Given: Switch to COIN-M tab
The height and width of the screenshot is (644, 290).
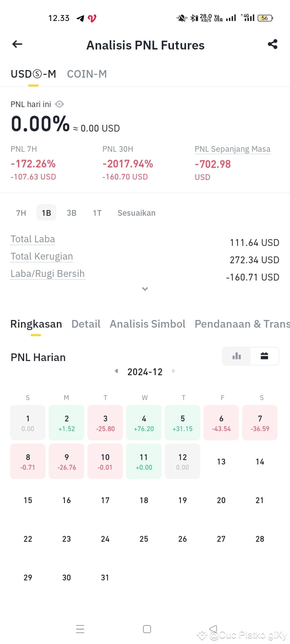Looking at the screenshot, I should tap(87, 74).
